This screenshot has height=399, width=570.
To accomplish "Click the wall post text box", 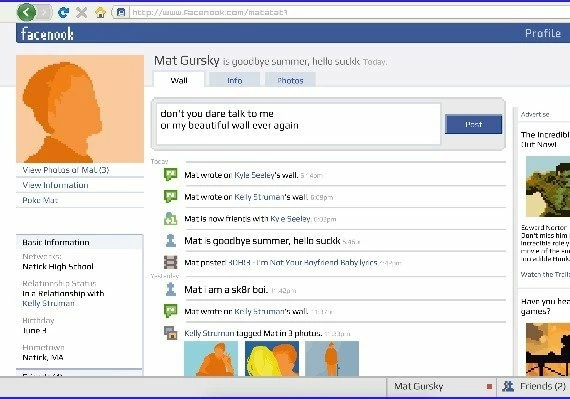I will [298, 124].
